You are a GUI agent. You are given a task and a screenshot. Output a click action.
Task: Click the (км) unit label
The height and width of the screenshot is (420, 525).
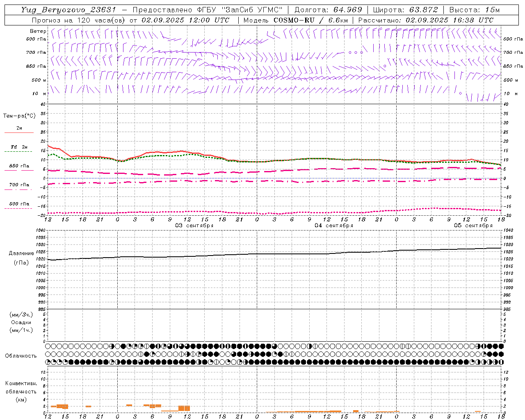[x=21, y=399]
